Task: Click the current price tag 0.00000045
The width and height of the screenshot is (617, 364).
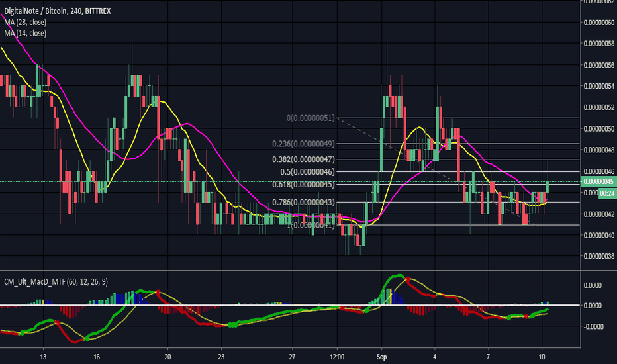Action: [x=598, y=181]
